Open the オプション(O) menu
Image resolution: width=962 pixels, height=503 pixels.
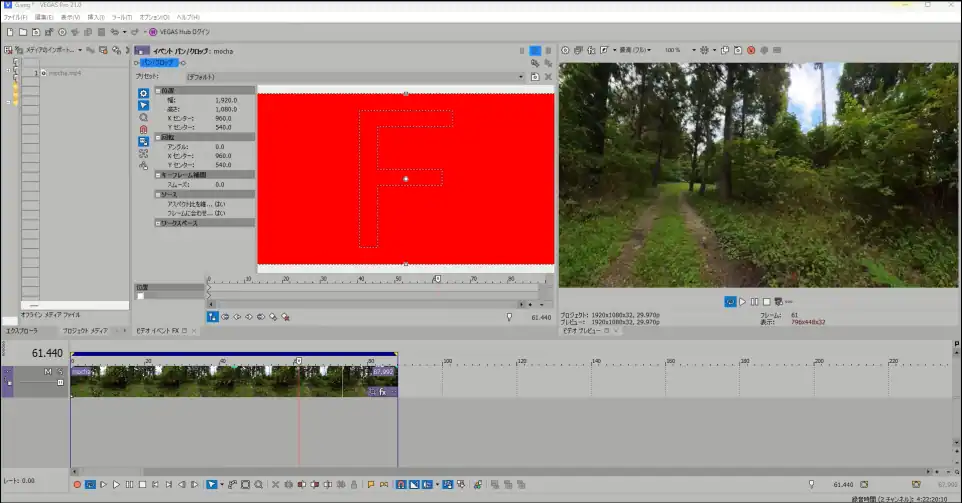point(154,17)
